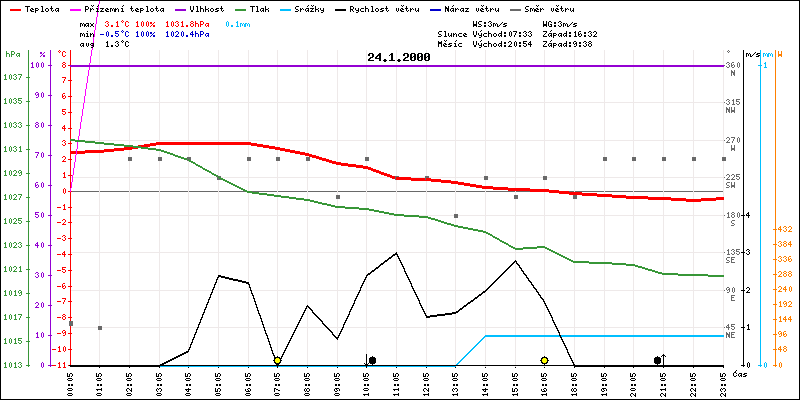Click the sunrise marker near 07:05

[277, 360]
